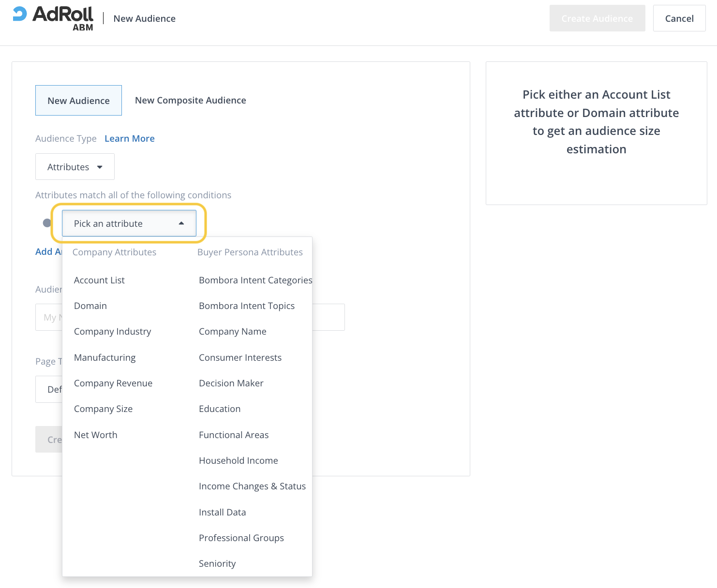The image size is (717, 588).
Task: Pick Company Industry from the list
Action: (112, 331)
